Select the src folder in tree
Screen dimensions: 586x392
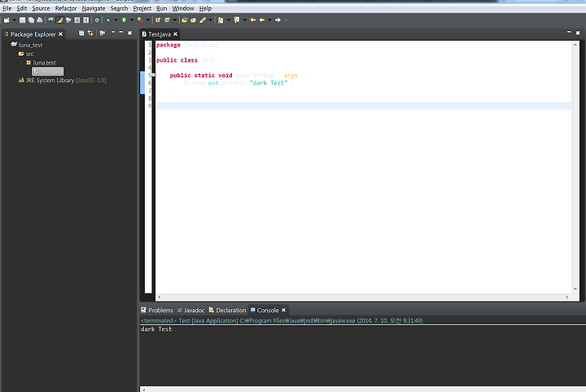[29, 54]
